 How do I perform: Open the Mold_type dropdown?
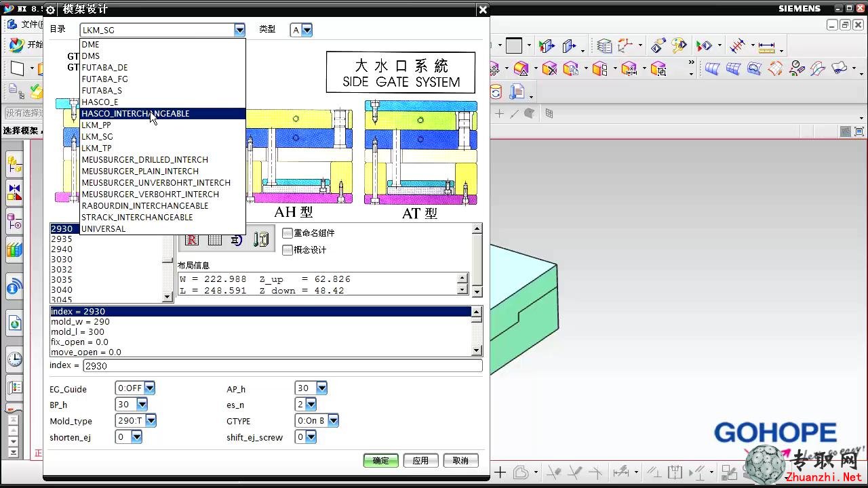click(151, 421)
